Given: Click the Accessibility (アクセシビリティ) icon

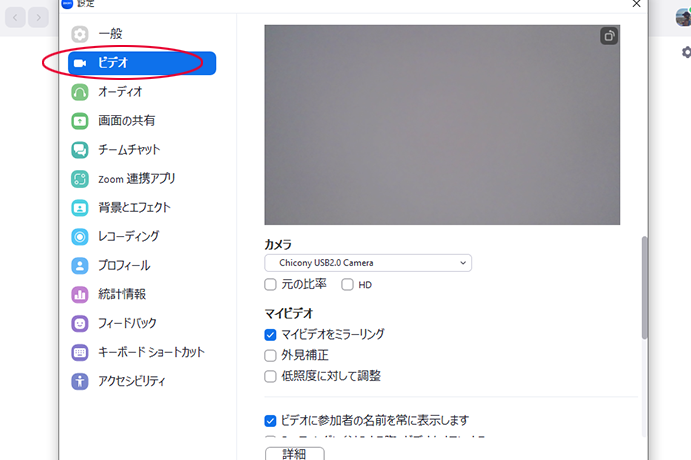Looking at the screenshot, I should click(80, 381).
